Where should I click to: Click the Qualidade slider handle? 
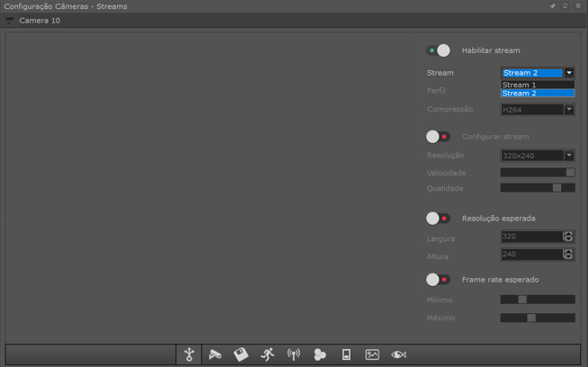pyautogui.click(x=557, y=188)
